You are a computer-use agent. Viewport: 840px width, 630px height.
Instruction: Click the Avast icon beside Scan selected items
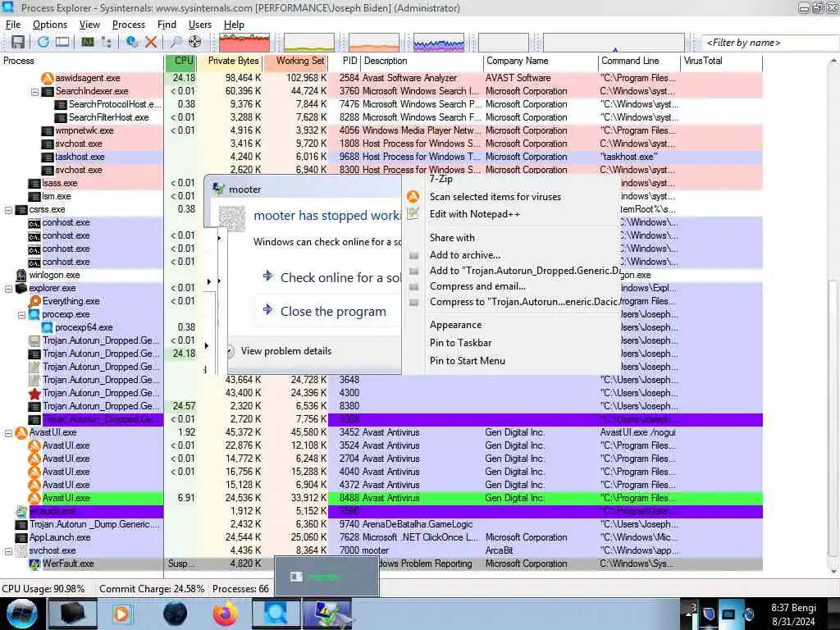pos(413,197)
